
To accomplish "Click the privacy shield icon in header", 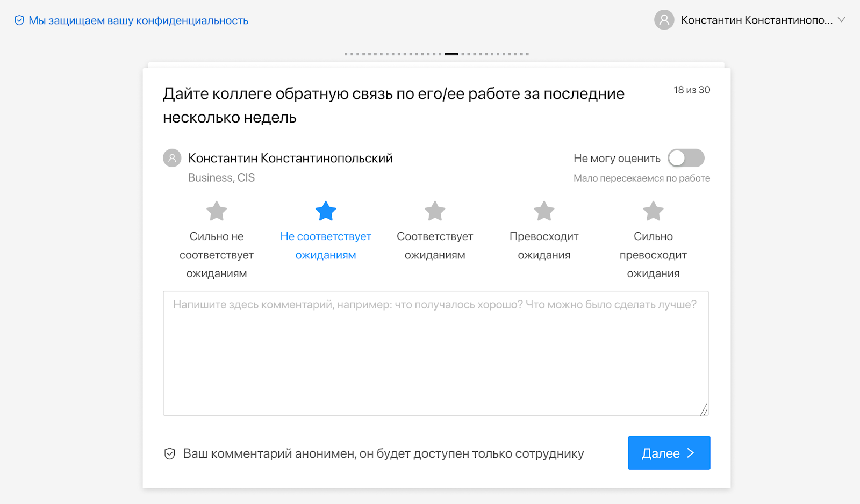I will (x=19, y=20).
